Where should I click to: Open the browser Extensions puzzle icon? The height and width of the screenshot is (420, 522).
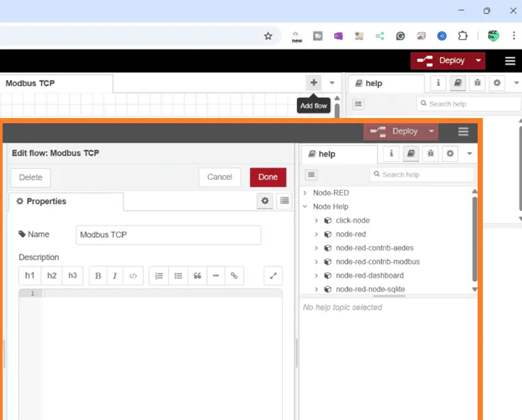(463, 36)
